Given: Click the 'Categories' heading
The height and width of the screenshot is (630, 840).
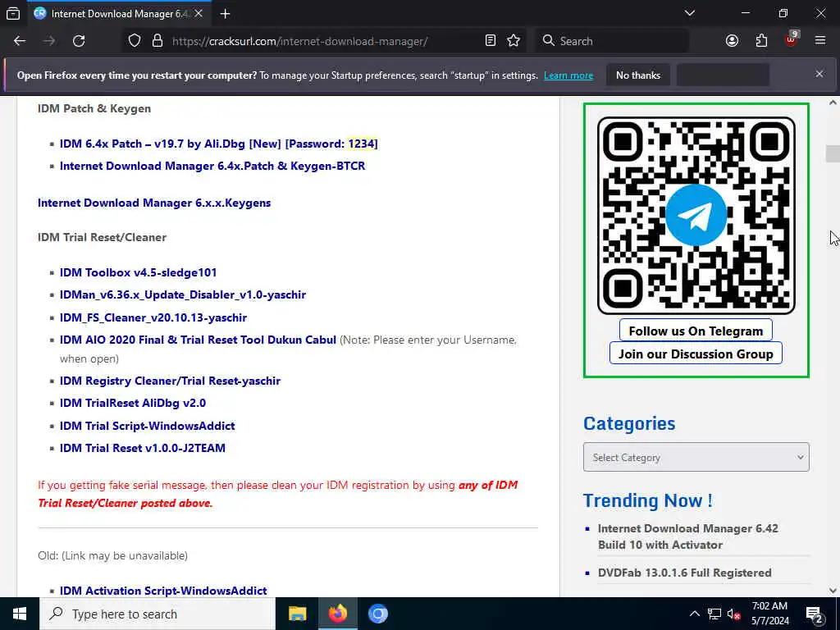Looking at the screenshot, I should tap(629, 423).
